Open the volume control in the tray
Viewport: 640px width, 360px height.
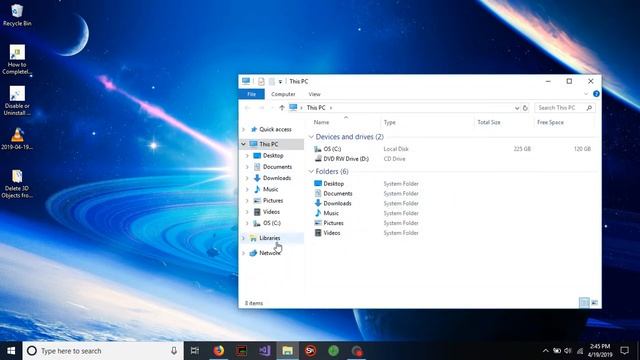tap(568, 351)
